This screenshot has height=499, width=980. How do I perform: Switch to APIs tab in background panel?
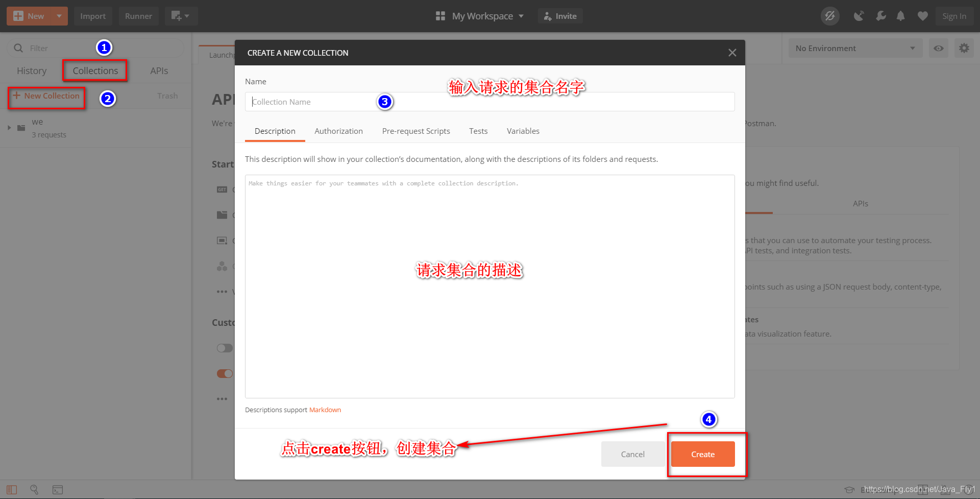point(861,203)
